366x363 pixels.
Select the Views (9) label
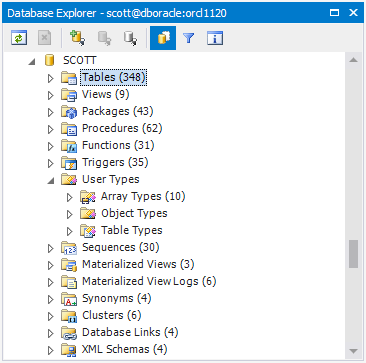click(x=106, y=94)
